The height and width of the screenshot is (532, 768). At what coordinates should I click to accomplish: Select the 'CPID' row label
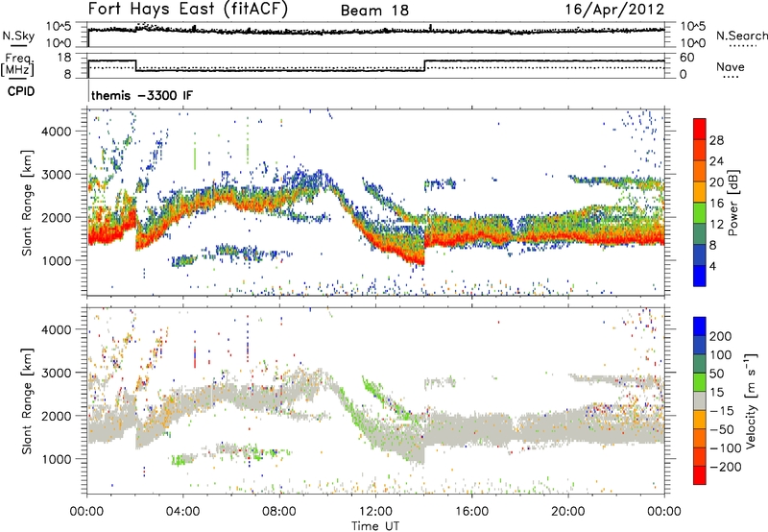pos(21,91)
